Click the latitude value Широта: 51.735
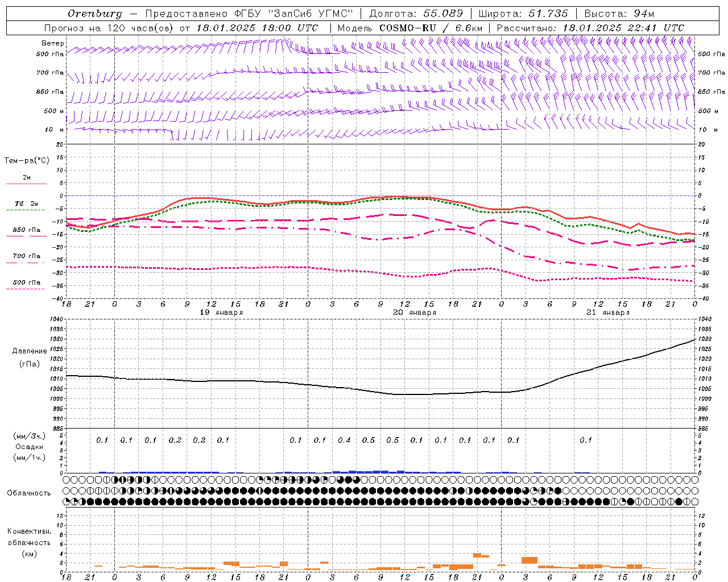The height and width of the screenshot is (582, 728). [523, 14]
